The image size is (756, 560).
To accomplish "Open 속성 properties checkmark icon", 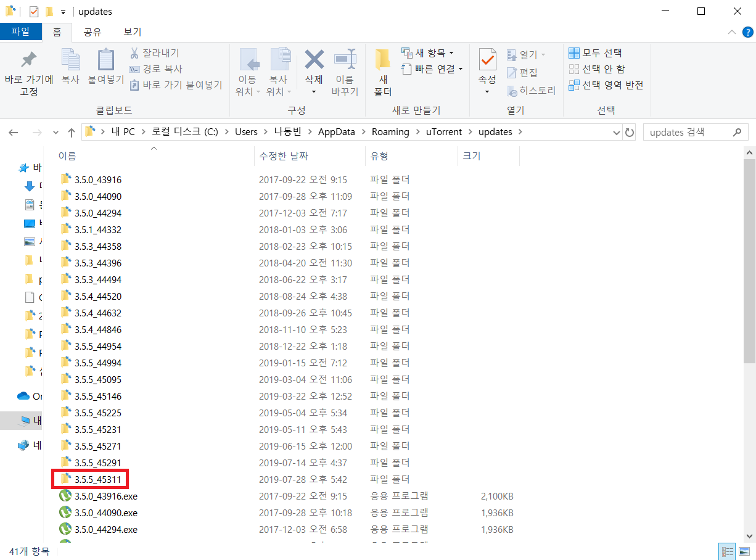I will click(487, 60).
